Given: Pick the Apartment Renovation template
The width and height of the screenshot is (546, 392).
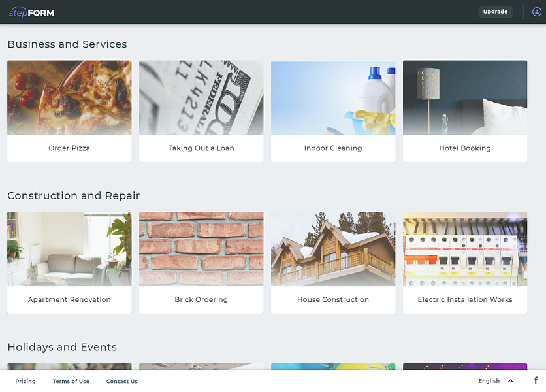Looking at the screenshot, I should pyautogui.click(x=69, y=263).
